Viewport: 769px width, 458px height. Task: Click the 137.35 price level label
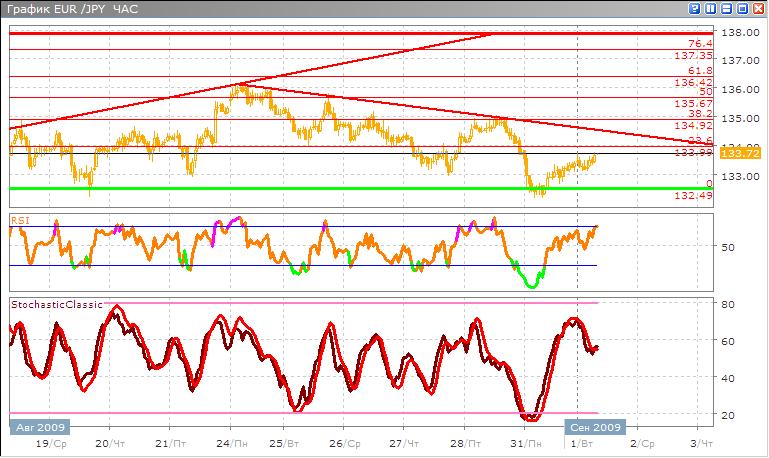(x=693, y=57)
